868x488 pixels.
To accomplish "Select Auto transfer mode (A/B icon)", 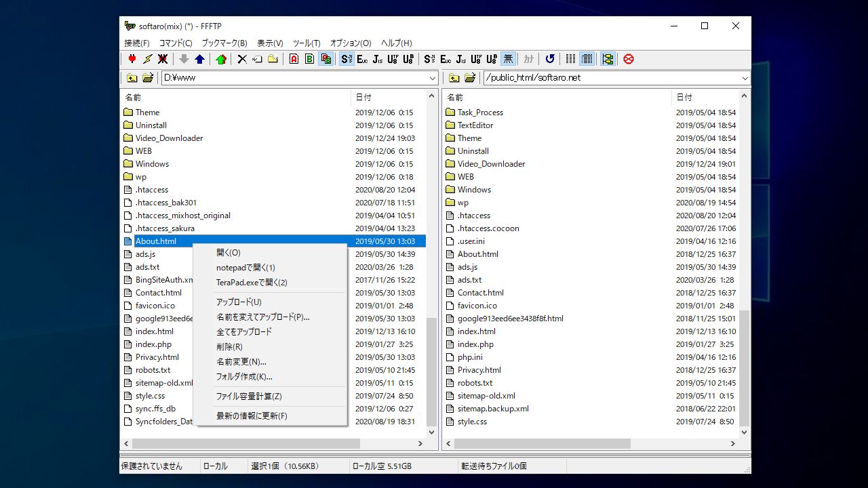I will pyautogui.click(x=325, y=59).
